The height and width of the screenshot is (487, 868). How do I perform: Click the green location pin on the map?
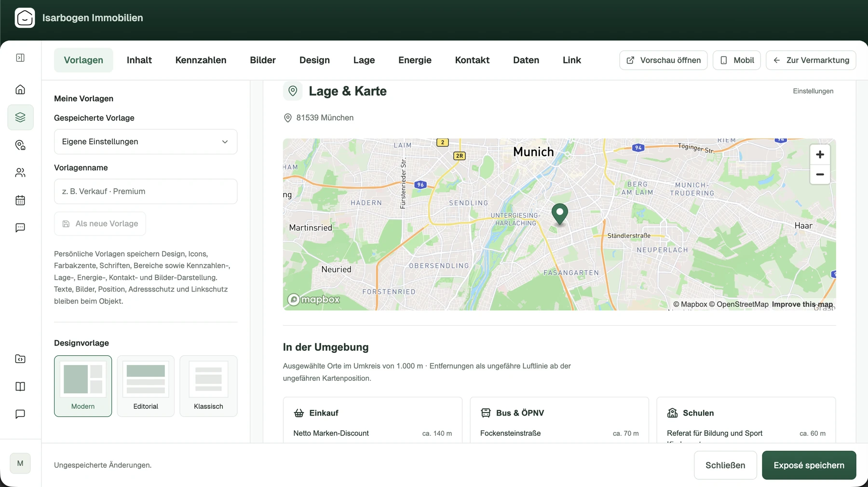559,214
